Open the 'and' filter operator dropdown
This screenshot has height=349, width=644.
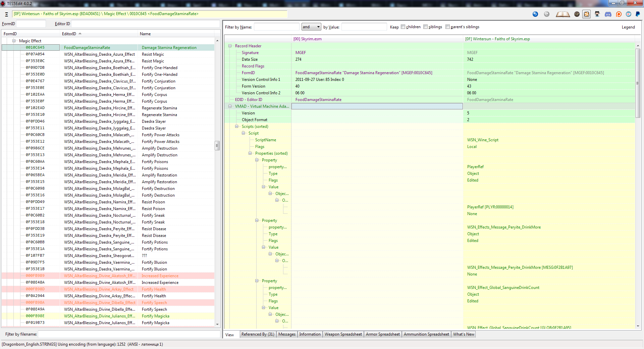pos(311,27)
